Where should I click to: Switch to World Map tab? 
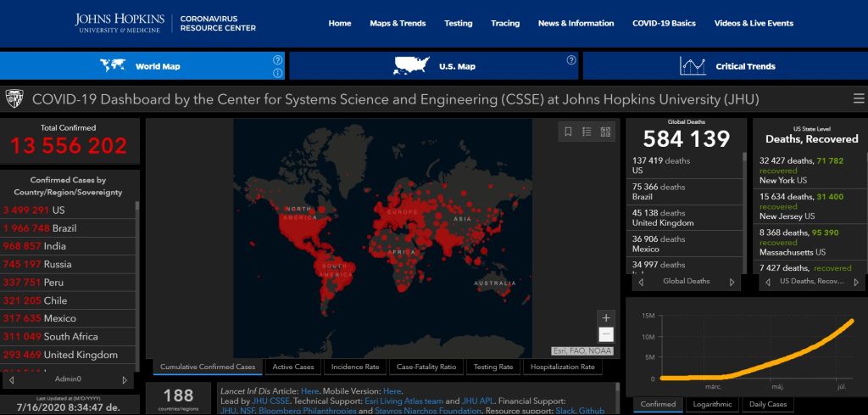tap(142, 66)
